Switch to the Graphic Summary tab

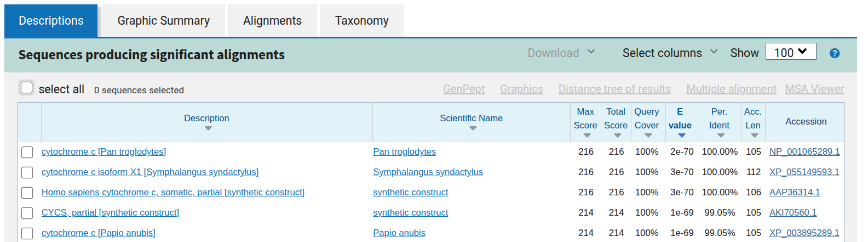coord(163,21)
